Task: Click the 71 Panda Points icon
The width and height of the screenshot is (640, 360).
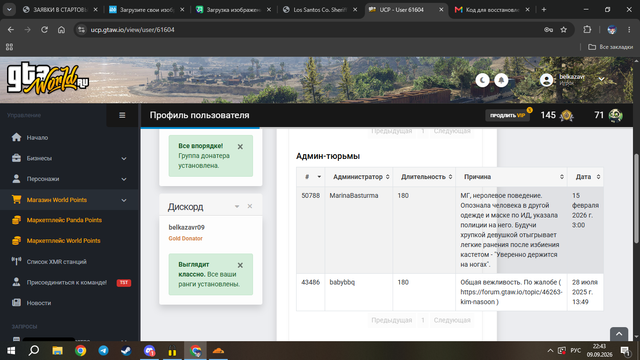Action: click(616, 116)
